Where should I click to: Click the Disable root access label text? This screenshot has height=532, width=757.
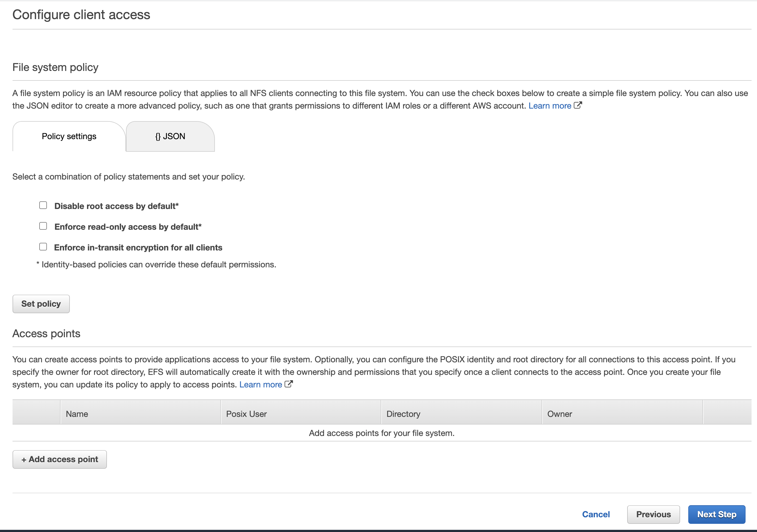[x=116, y=206]
